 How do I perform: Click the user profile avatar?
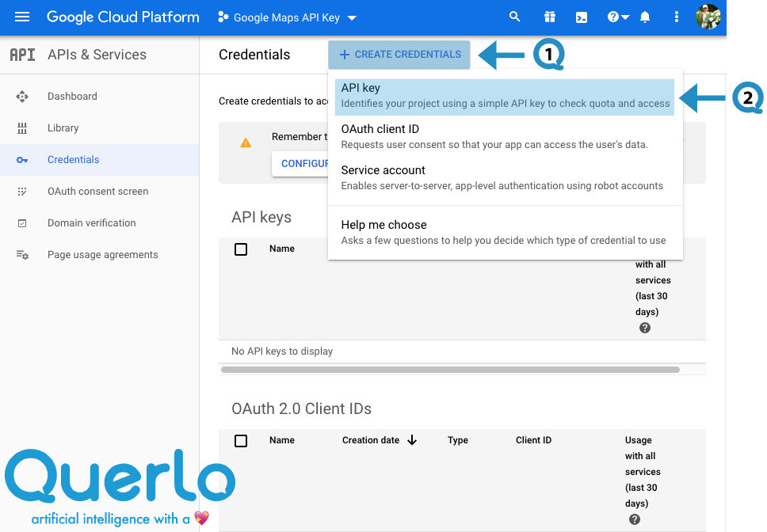[708, 17]
